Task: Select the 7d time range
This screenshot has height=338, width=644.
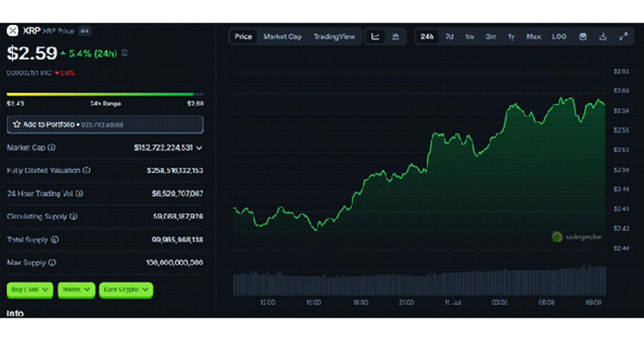Action: pos(449,36)
